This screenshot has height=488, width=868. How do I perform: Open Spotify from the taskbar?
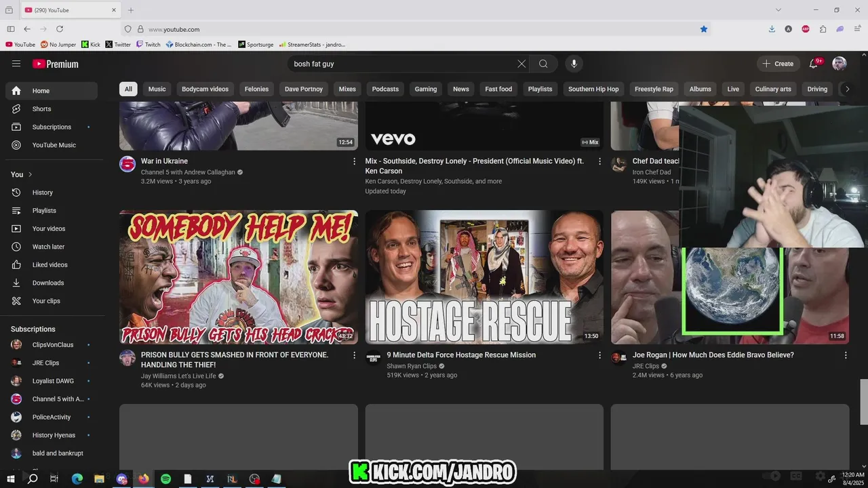(166, 479)
